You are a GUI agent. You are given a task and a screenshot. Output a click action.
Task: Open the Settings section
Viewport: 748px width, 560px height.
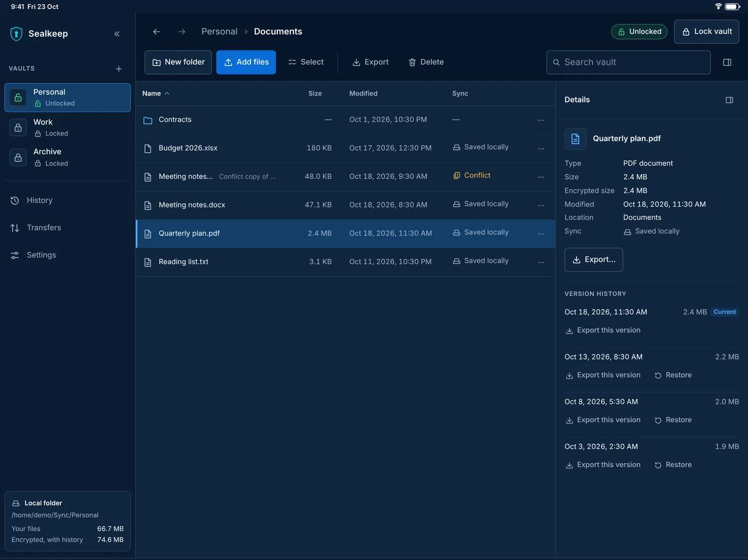[x=67, y=255]
